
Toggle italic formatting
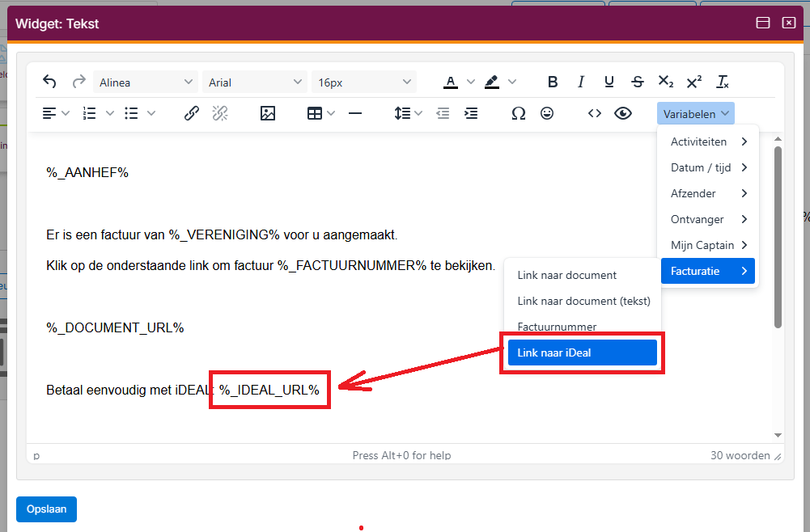pyautogui.click(x=580, y=82)
